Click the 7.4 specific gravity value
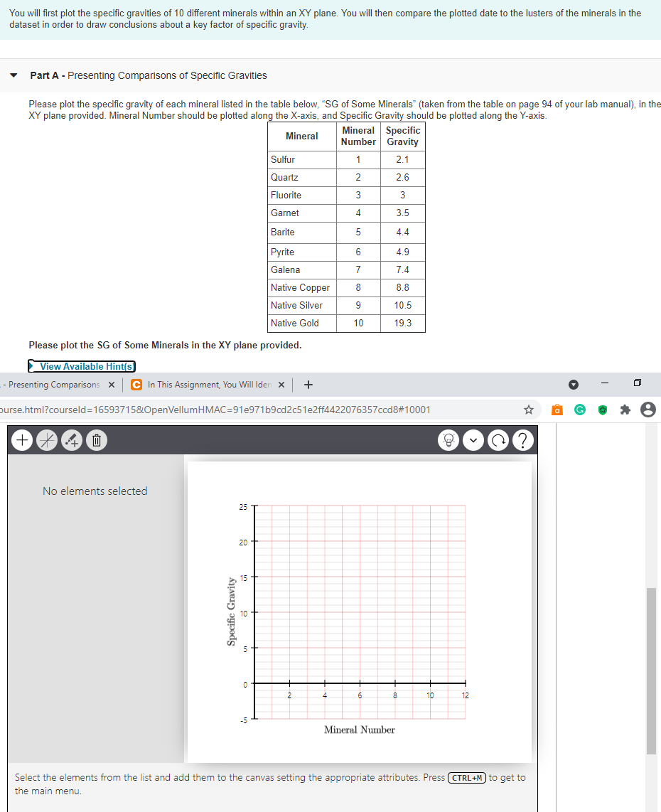 [403, 269]
